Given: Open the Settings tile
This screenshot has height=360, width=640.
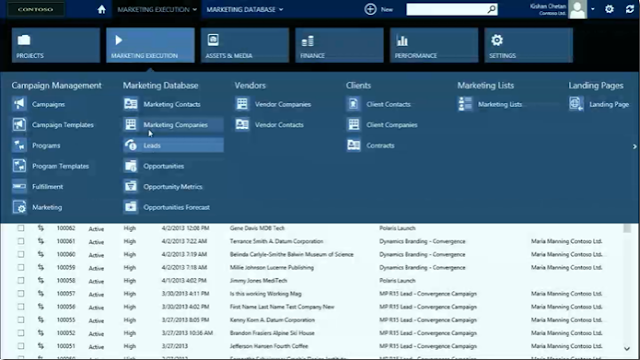Looking at the screenshot, I should pyautogui.click(x=529, y=45).
